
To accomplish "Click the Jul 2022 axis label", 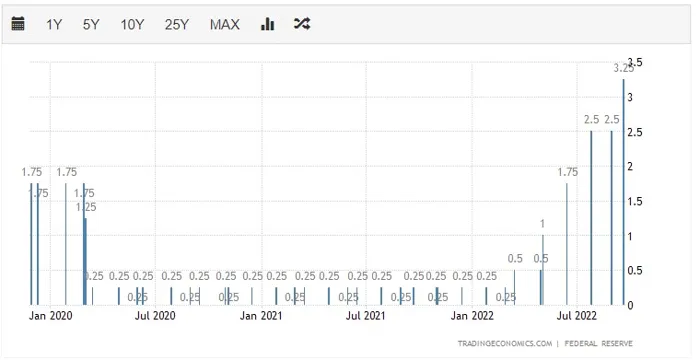I will click(x=576, y=316).
